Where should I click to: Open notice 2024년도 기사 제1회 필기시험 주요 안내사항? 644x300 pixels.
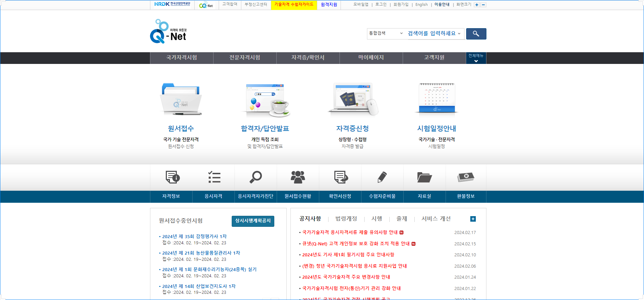[x=348, y=255]
